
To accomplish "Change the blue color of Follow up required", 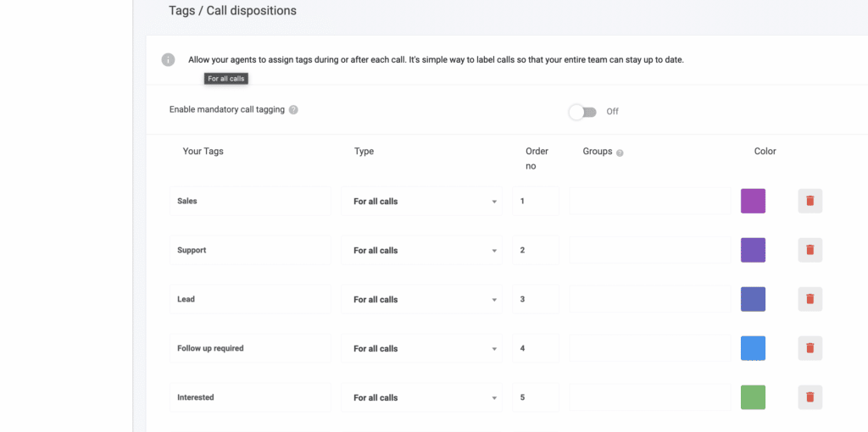I will tap(753, 348).
